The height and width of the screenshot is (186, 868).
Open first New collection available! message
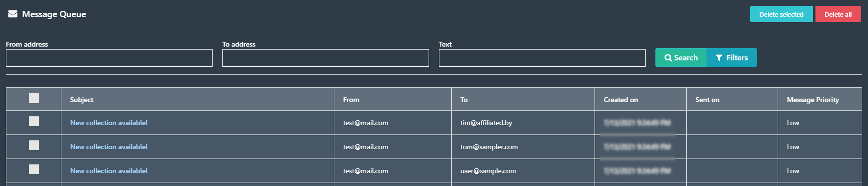(108, 123)
